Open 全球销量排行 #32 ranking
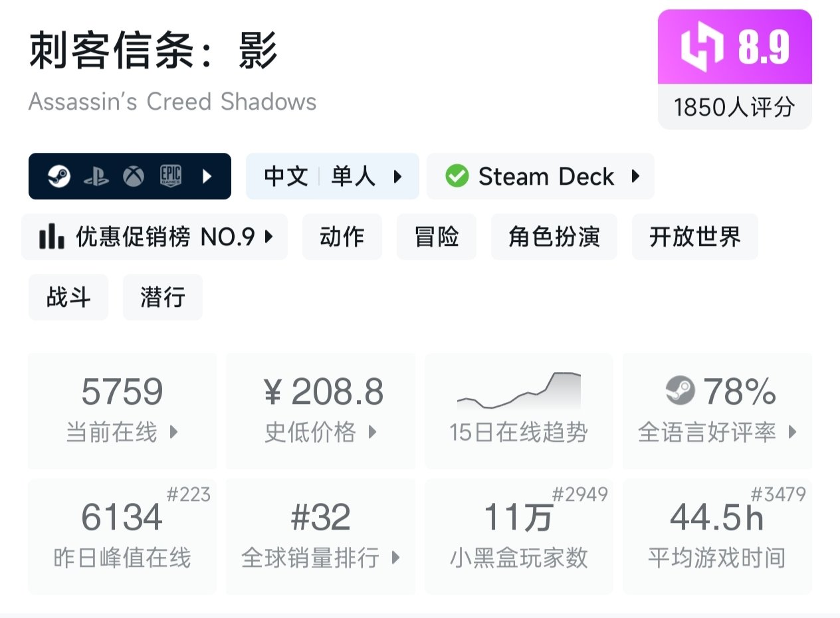This screenshot has width=840, height=618. [320, 536]
